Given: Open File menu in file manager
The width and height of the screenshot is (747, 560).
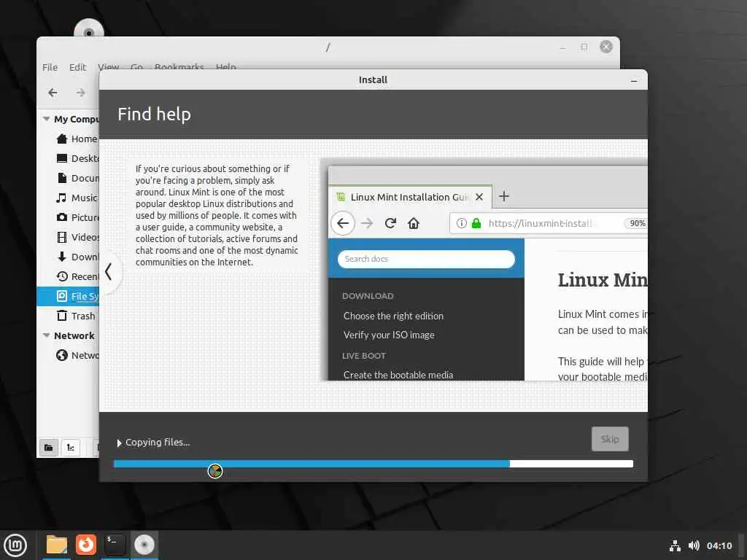Looking at the screenshot, I should pyautogui.click(x=50, y=67).
